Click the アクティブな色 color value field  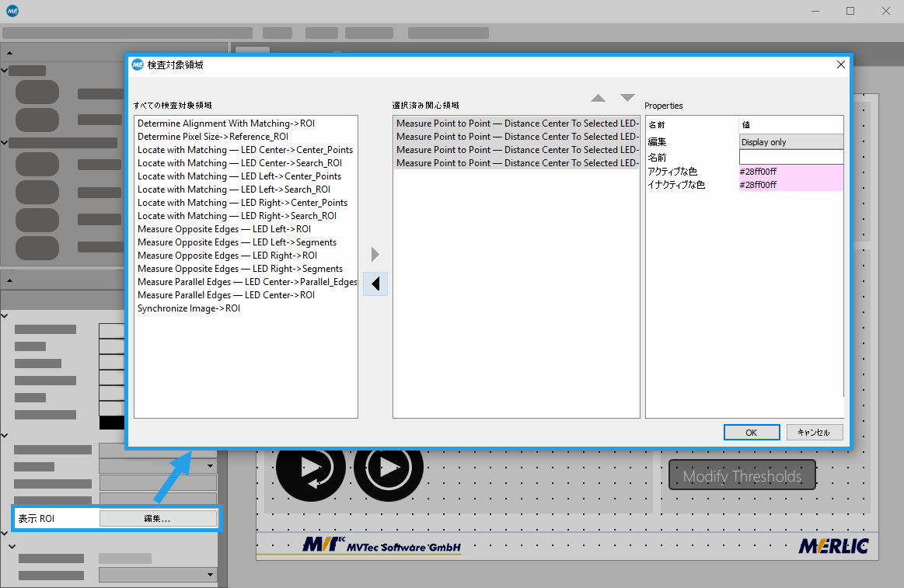[x=791, y=171]
